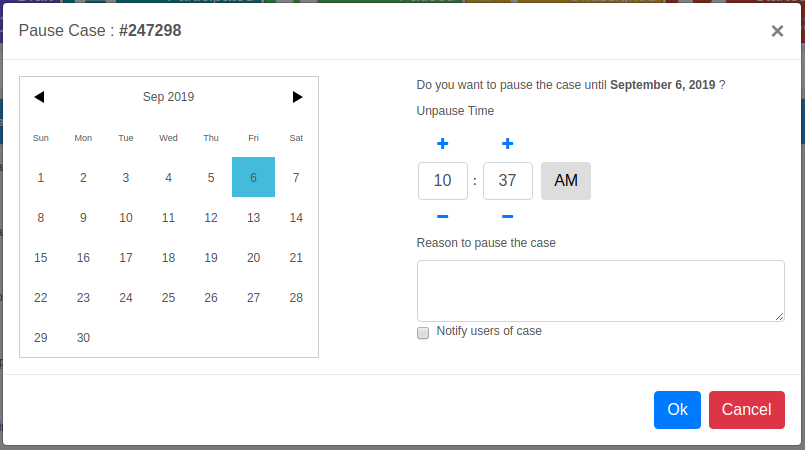Close the Pause Case dialog

coord(777,31)
